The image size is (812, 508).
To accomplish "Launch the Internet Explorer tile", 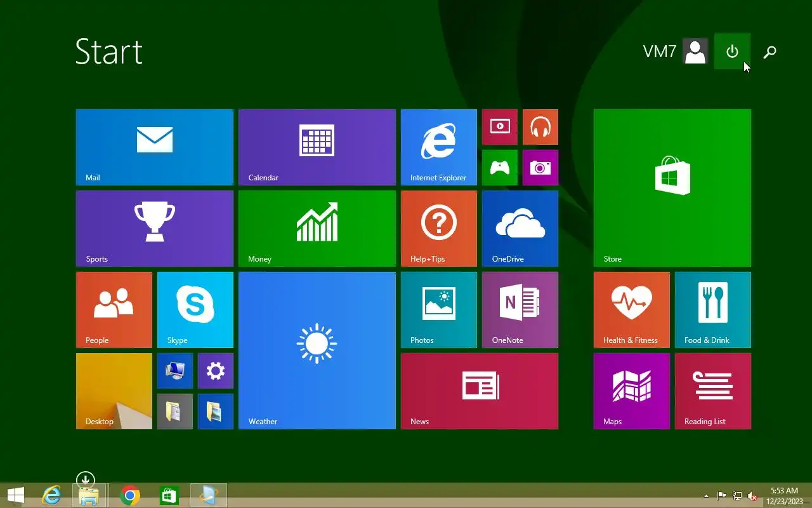I will (x=439, y=147).
